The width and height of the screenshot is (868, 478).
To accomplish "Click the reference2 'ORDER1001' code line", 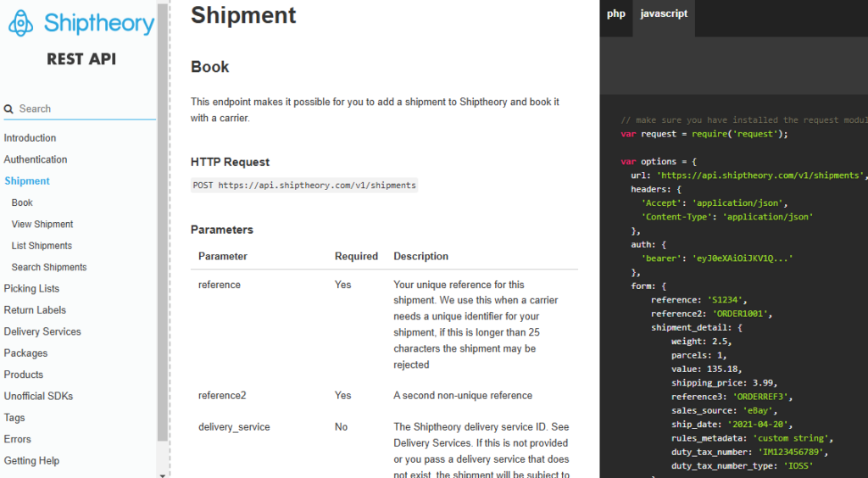I will [x=711, y=314].
